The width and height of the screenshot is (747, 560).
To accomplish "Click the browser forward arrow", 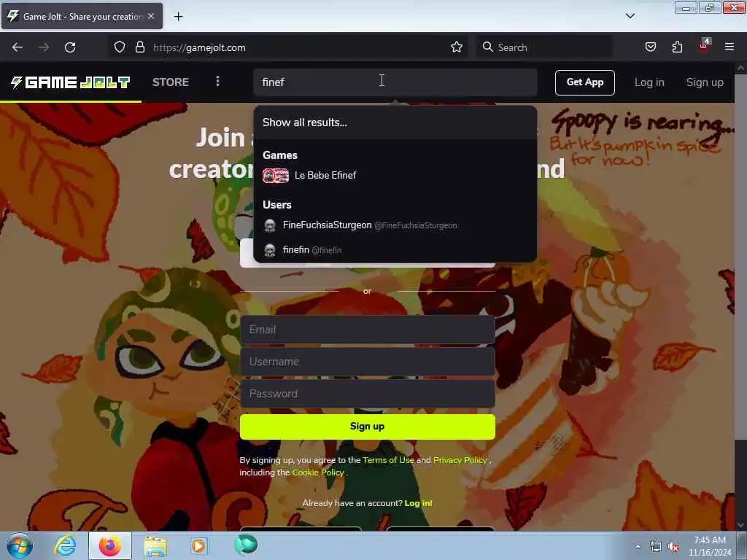I will (x=43, y=47).
